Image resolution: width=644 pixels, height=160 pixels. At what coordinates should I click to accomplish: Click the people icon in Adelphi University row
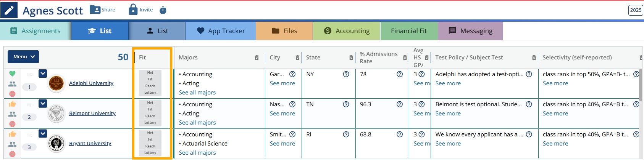pyautogui.click(x=12, y=84)
